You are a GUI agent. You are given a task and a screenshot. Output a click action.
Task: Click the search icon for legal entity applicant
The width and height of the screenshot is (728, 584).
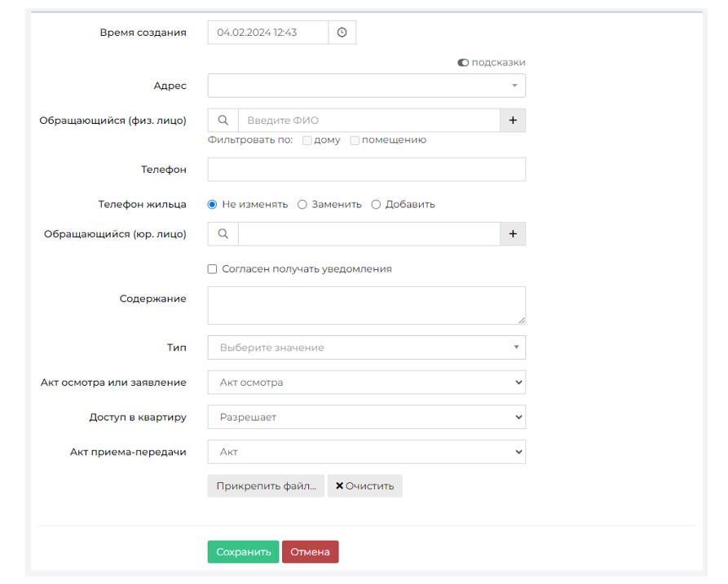pos(223,234)
